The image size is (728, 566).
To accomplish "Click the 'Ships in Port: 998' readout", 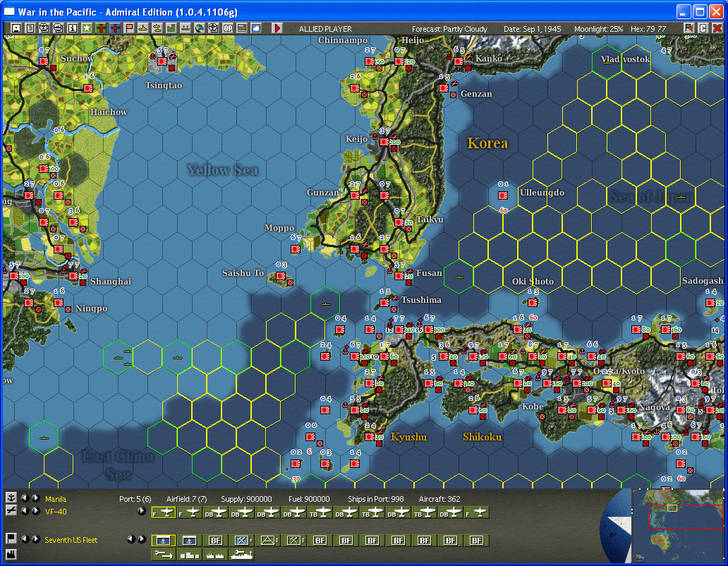I will pos(375,499).
